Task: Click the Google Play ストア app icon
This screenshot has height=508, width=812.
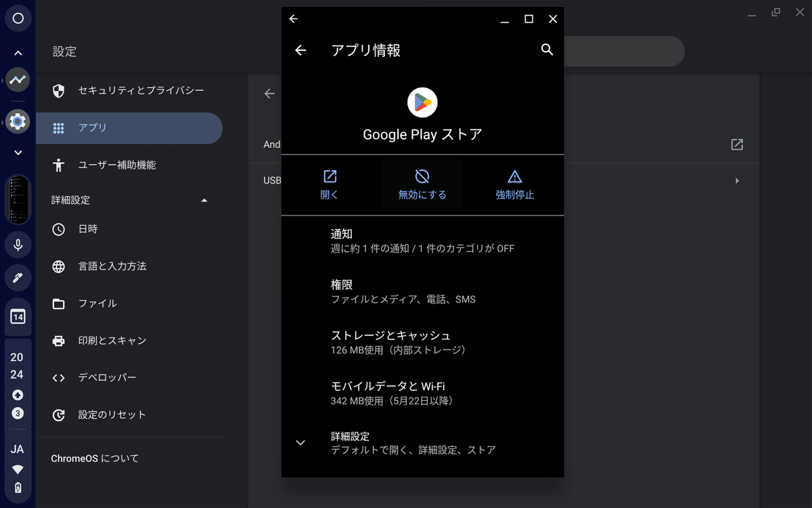Action: tap(422, 102)
